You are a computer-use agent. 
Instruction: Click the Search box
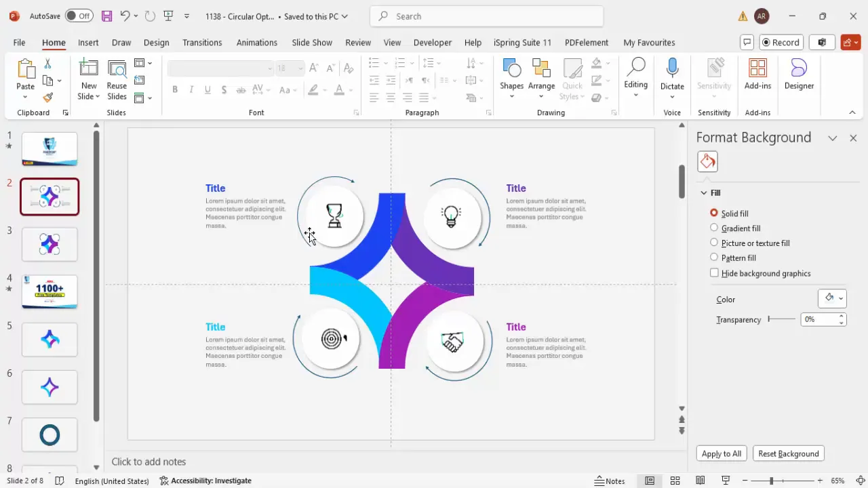487,16
